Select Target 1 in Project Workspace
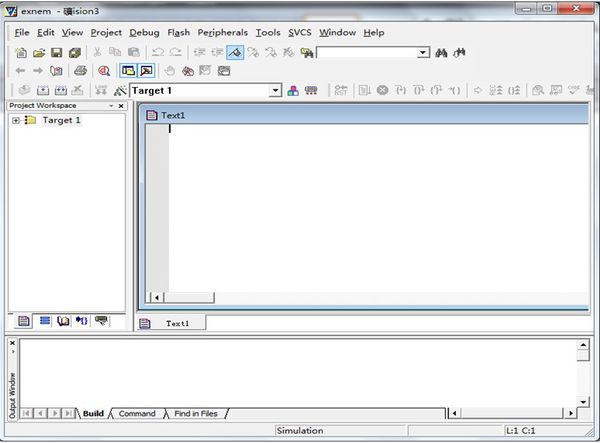 pos(61,120)
